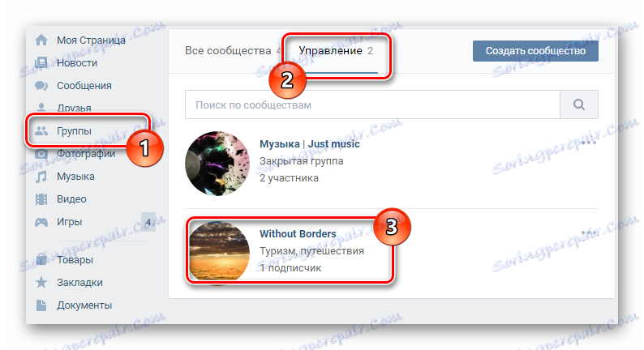Click the Новости newspaper icon
The image size is (644, 350).
coord(41,62)
